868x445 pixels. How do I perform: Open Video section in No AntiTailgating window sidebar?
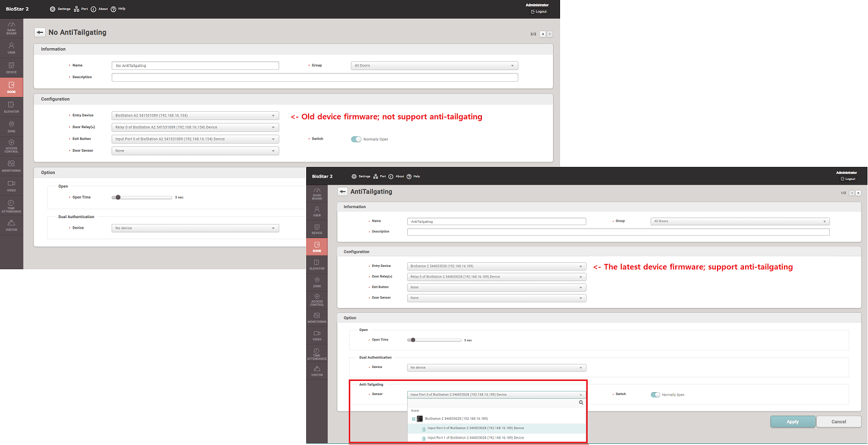point(11,186)
